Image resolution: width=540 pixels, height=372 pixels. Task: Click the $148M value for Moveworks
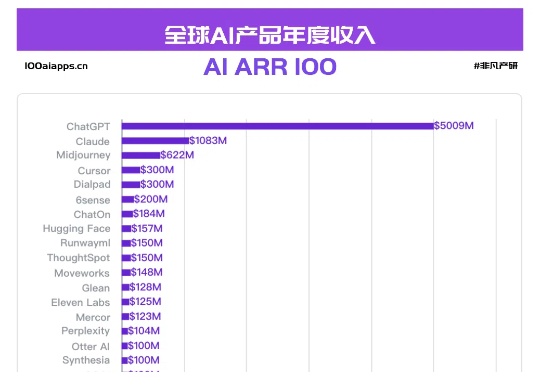point(146,272)
